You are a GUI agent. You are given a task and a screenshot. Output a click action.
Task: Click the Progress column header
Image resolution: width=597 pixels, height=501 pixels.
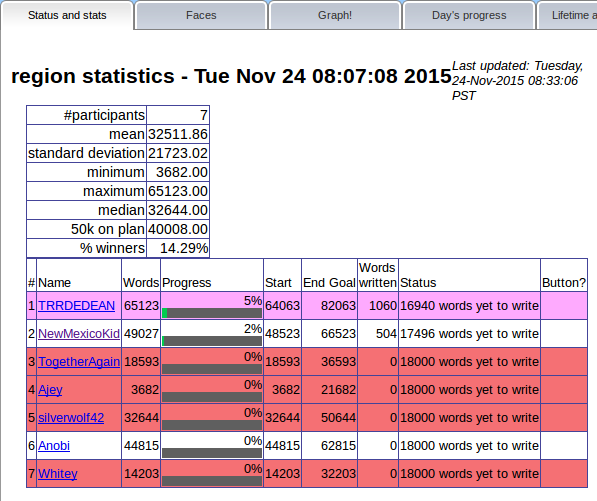(187, 283)
